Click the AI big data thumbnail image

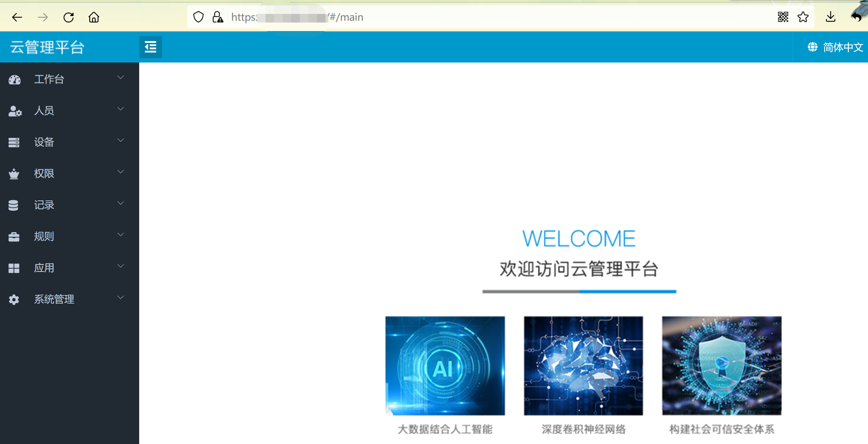click(445, 365)
